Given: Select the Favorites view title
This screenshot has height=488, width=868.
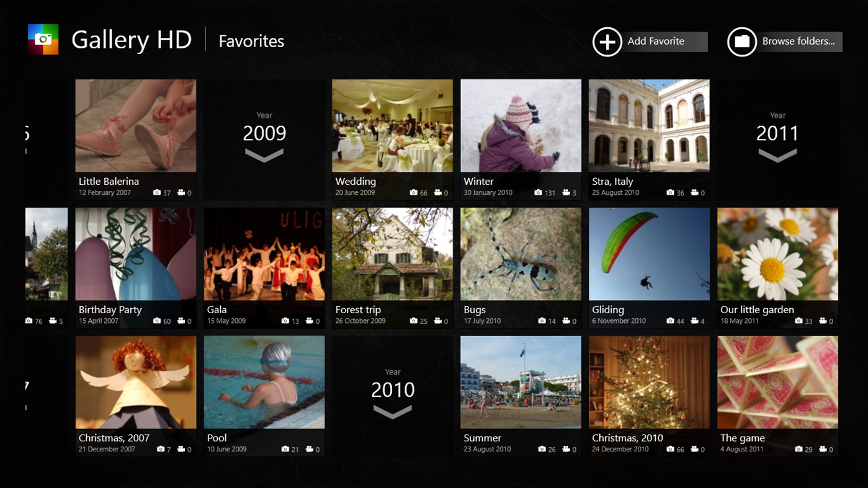Looking at the screenshot, I should (251, 41).
